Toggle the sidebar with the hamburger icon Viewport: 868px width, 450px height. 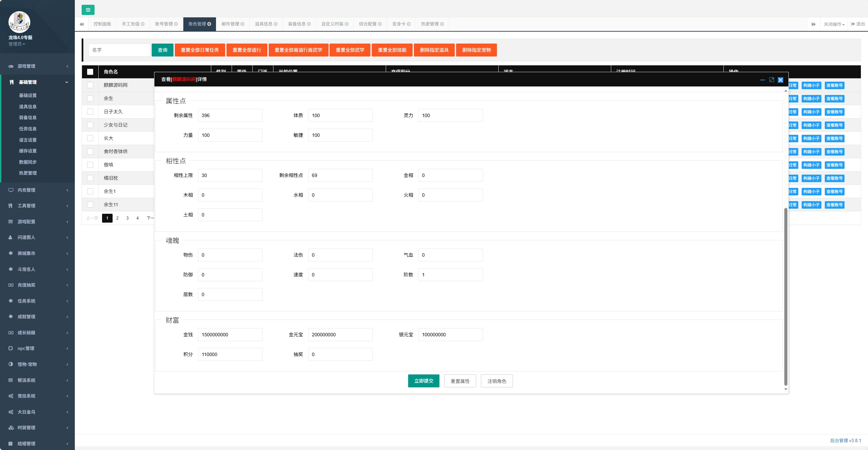[88, 10]
